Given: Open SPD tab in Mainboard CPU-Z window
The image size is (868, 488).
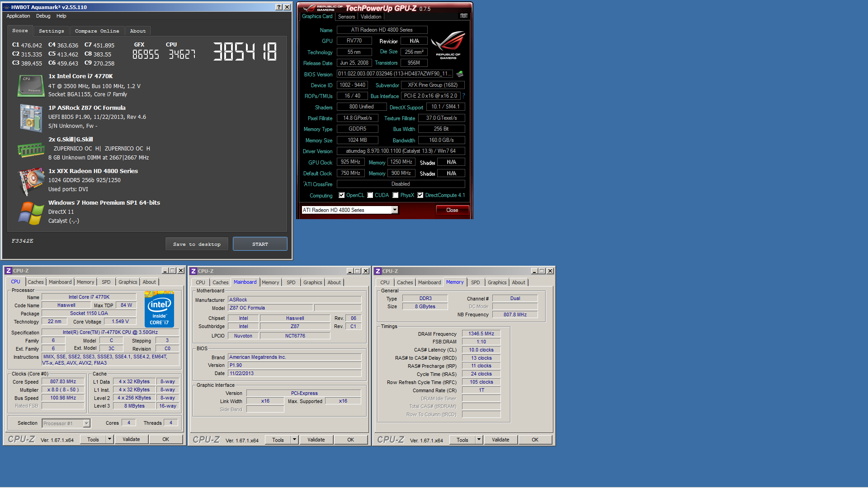Looking at the screenshot, I should pyautogui.click(x=291, y=282).
